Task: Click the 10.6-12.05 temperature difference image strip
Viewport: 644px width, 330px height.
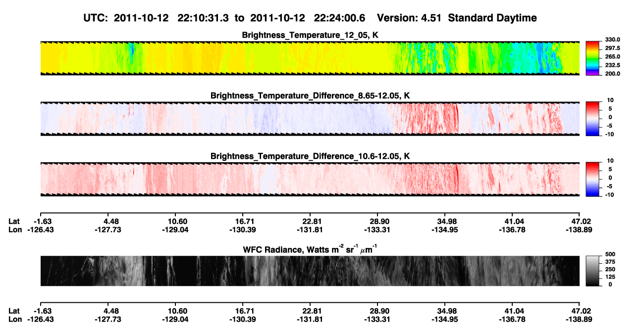Action: [310, 179]
